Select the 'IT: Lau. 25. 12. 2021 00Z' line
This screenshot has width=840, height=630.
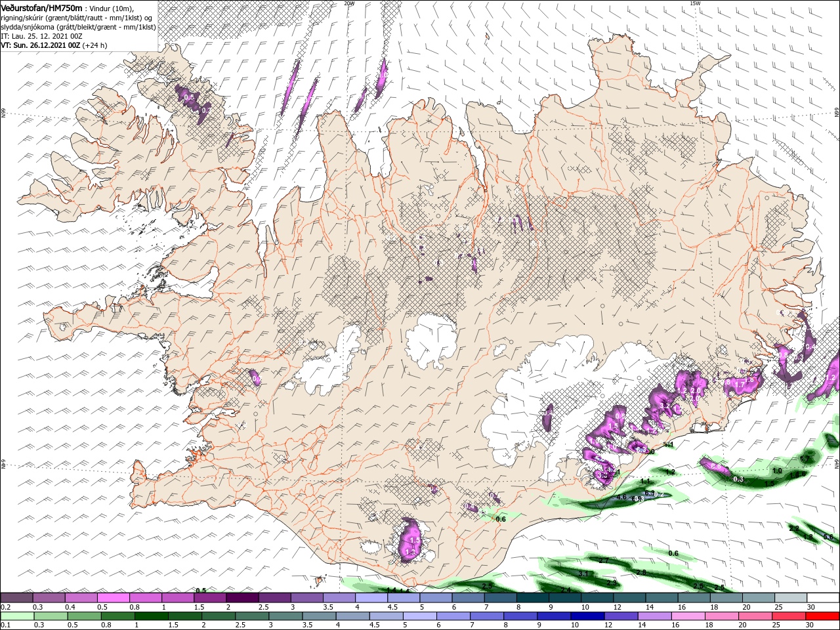coord(41,36)
